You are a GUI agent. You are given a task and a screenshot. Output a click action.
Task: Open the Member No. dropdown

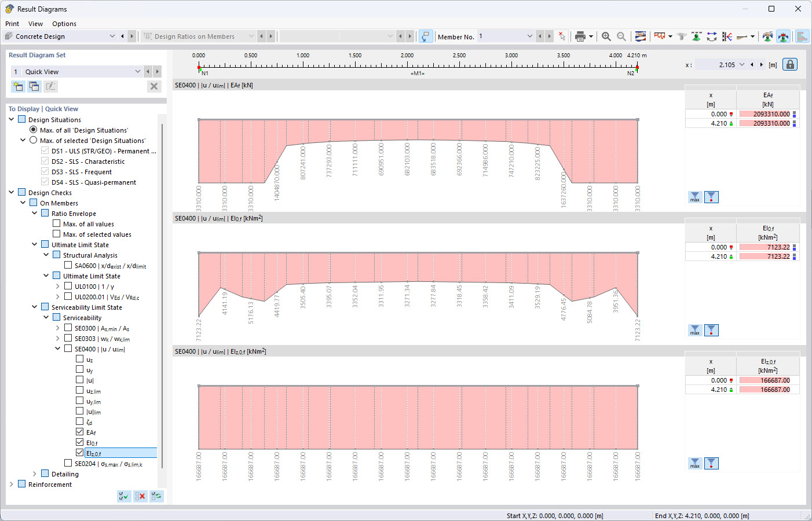tap(530, 36)
